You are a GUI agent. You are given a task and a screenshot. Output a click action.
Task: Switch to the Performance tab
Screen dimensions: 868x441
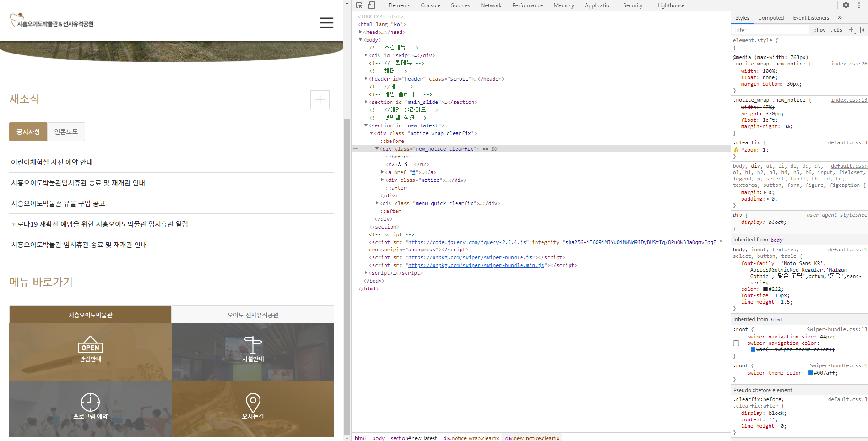(x=527, y=5)
